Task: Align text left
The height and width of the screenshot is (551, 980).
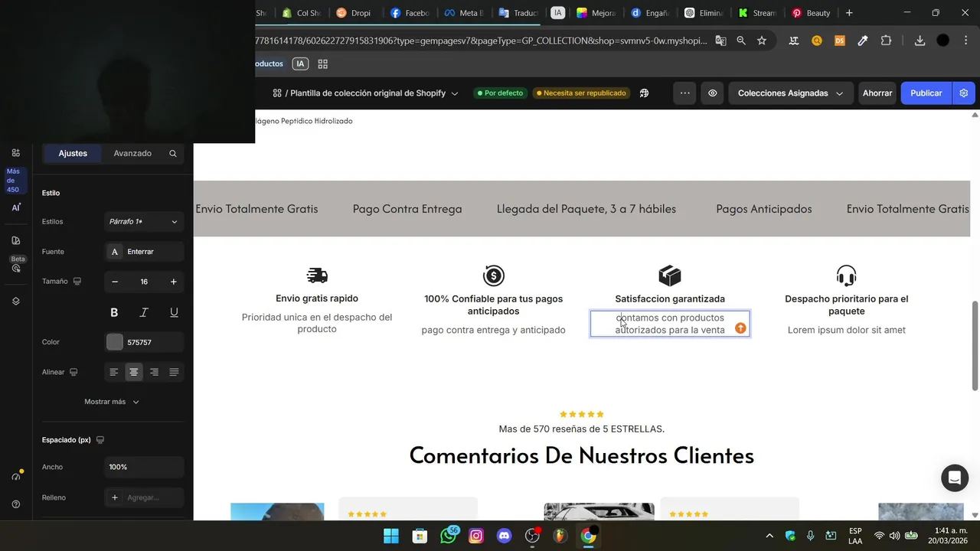Action: 114,372
